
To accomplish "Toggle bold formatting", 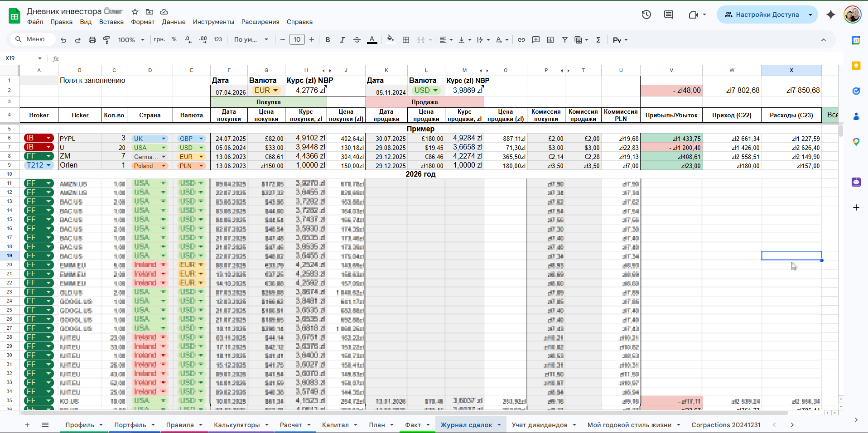I will pos(328,40).
